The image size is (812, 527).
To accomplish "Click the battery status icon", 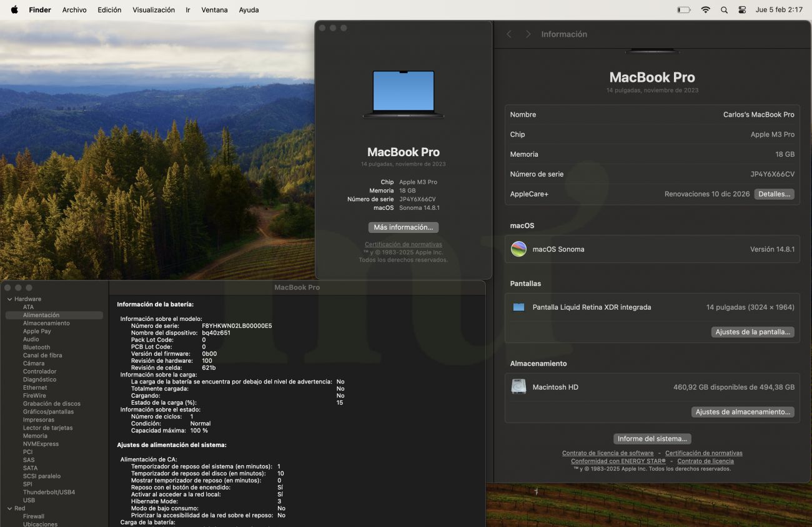I will click(x=684, y=10).
